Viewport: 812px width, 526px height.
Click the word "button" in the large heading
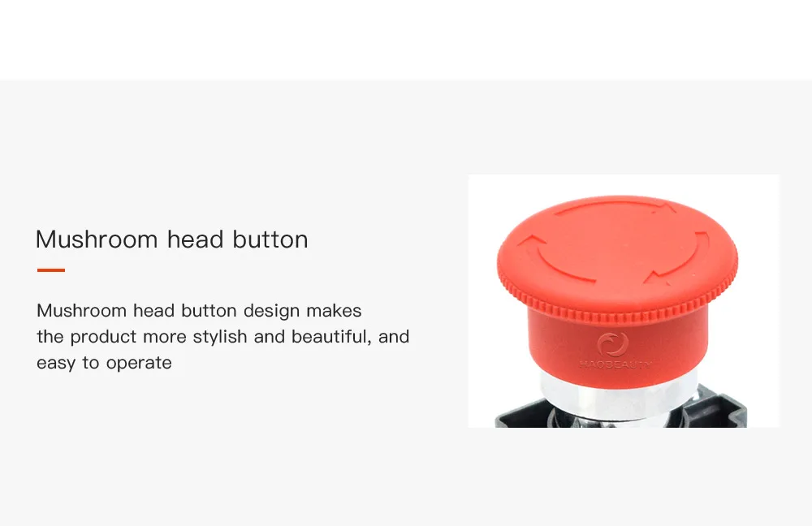click(270, 239)
